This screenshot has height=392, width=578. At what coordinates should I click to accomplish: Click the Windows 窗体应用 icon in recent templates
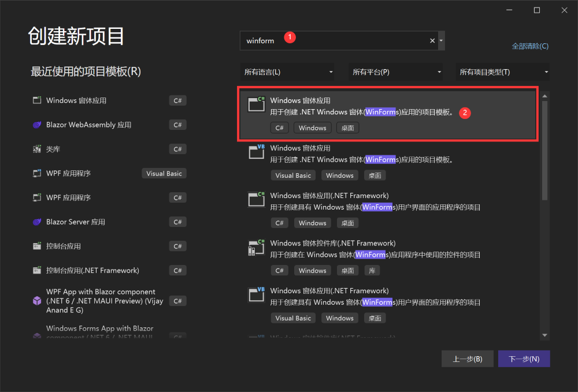[37, 100]
